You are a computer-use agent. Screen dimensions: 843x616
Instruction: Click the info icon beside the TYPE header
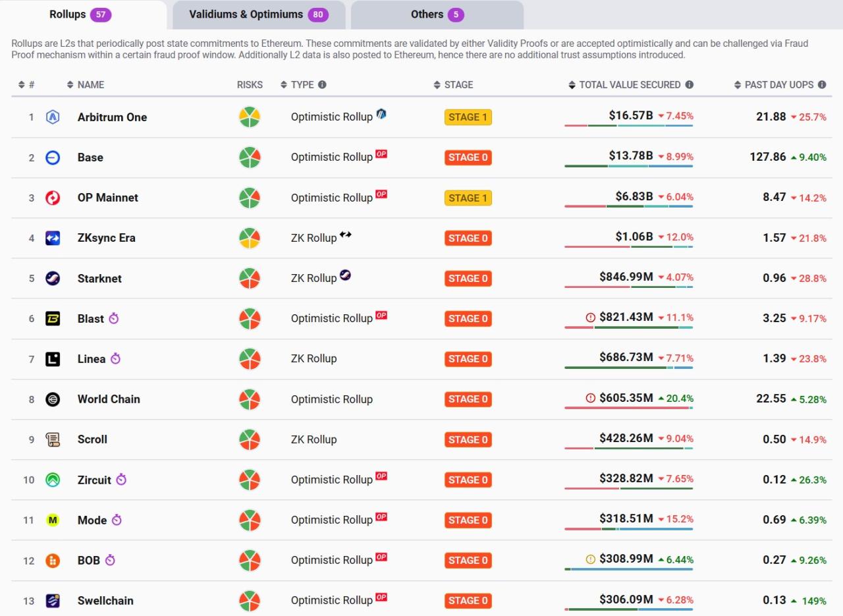(322, 85)
